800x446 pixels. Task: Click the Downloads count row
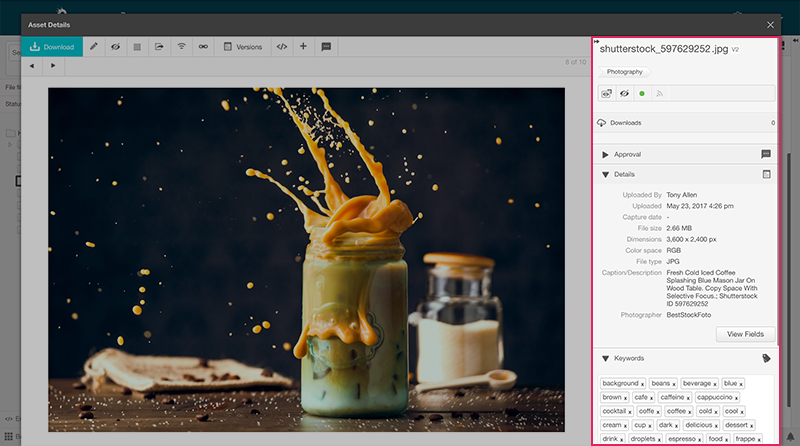[x=685, y=123]
